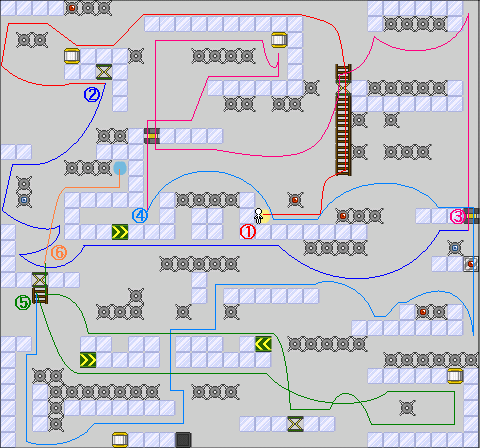Click the hourglass block in bottom-right platform

[295, 424]
